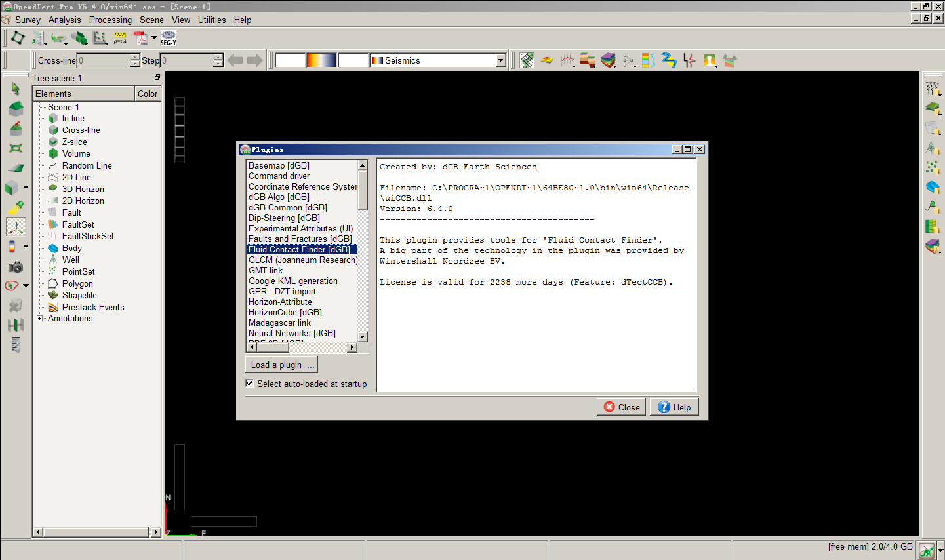Open dropdown arrow beside the polygon selection icon
This screenshot has width=945, height=560.
pos(26,286)
